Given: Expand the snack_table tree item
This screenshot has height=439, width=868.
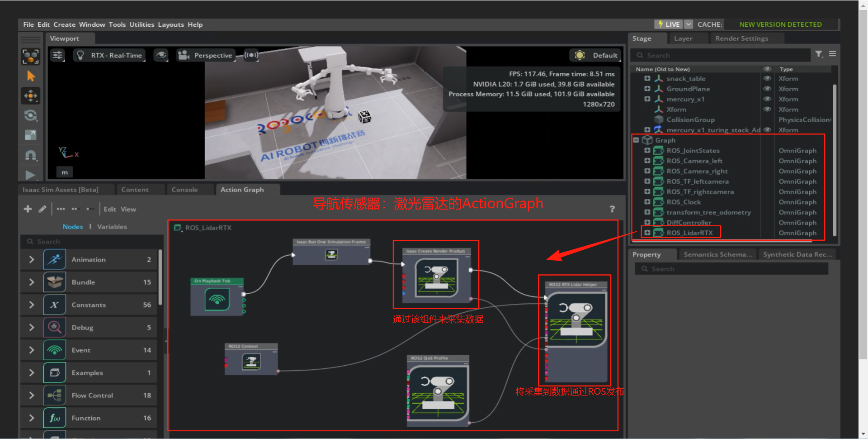Looking at the screenshot, I should [x=647, y=78].
